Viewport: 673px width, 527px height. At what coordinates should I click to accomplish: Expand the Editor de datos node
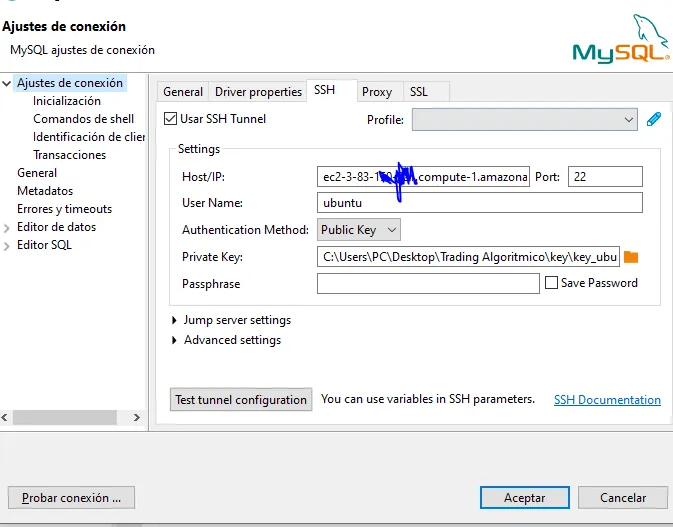tap(6, 228)
